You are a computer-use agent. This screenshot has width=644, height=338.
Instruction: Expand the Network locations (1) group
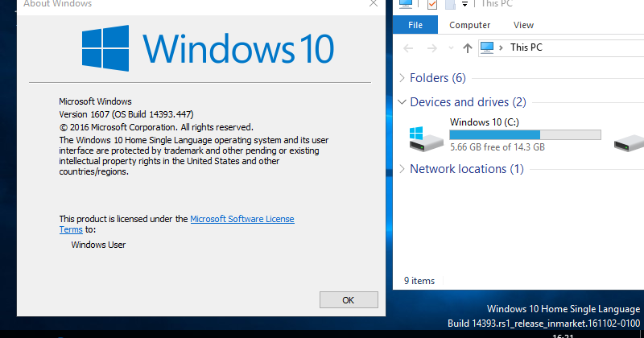click(402, 169)
